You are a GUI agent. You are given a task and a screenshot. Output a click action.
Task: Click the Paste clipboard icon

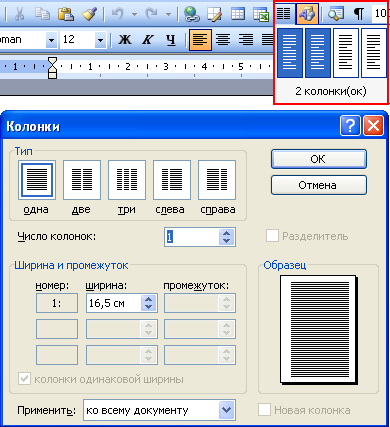[66, 14]
